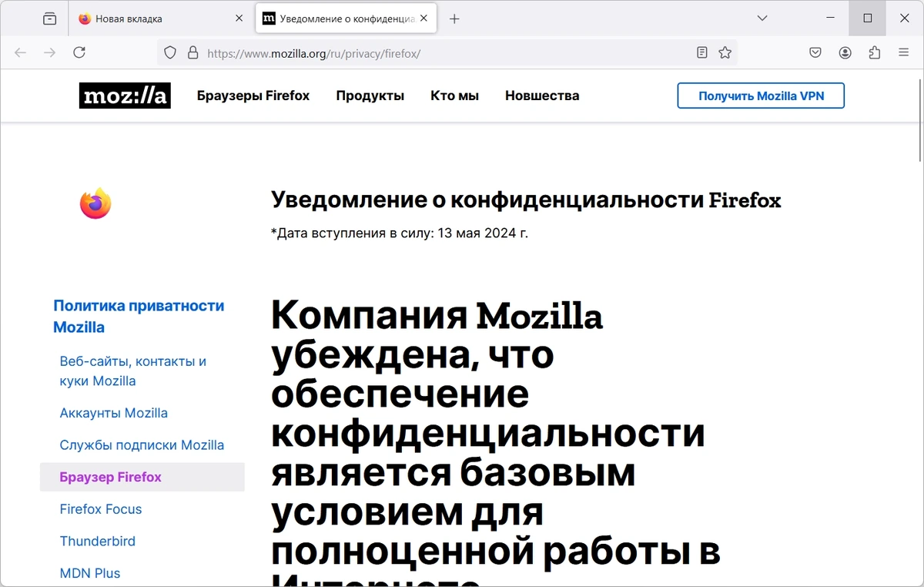Click the address bar URL field

point(447,53)
